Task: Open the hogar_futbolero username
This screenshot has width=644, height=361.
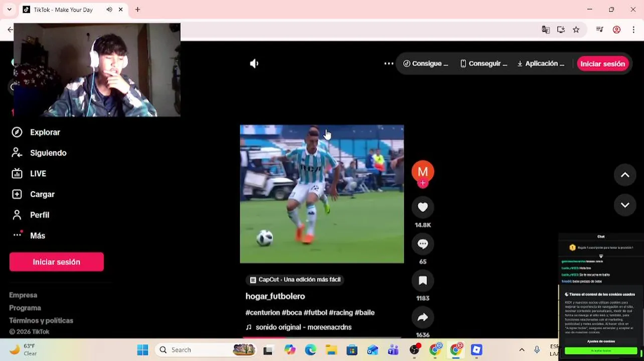Action: coord(275,296)
